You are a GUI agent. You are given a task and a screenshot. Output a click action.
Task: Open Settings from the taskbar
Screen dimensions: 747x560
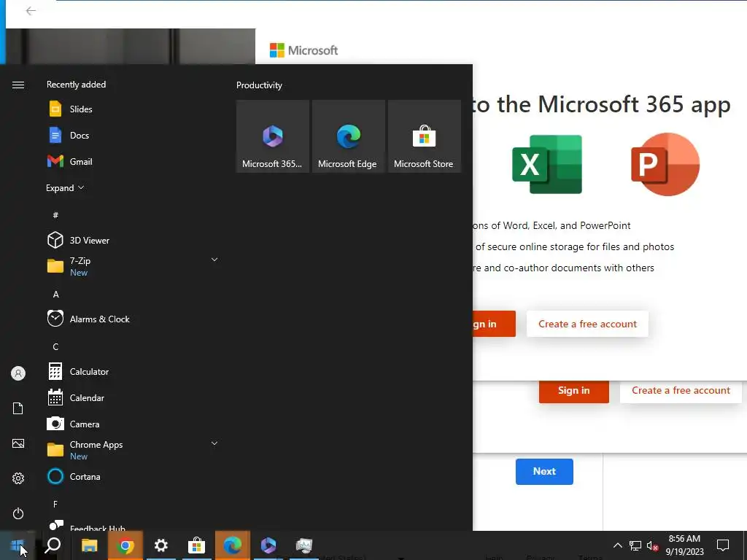coord(161,545)
